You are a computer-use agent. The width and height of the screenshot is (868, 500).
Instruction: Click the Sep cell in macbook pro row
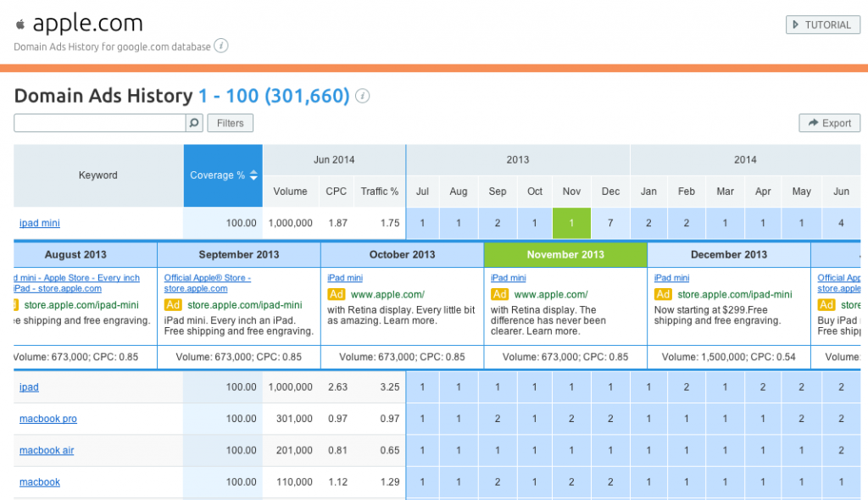click(497, 419)
